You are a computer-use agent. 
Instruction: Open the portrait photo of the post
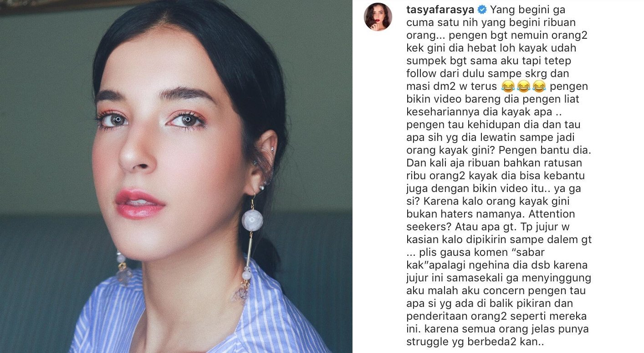[x=176, y=176]
